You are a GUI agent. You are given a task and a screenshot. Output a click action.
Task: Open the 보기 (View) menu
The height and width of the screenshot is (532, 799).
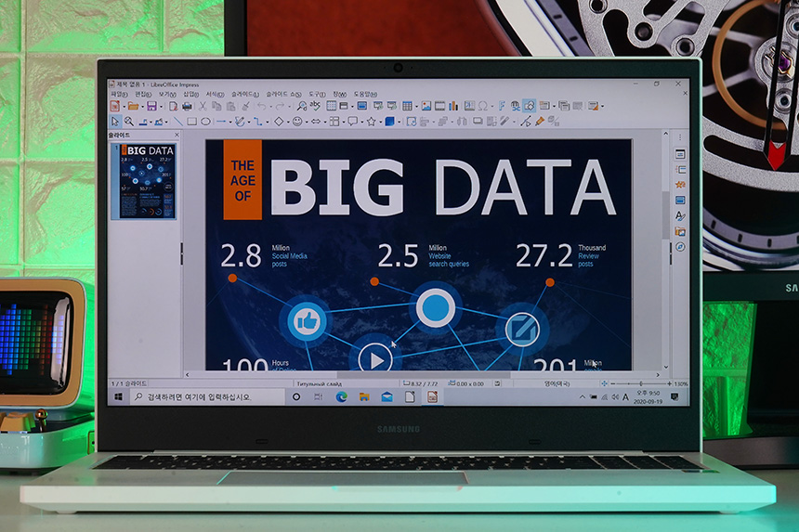[x=167, y=94]
